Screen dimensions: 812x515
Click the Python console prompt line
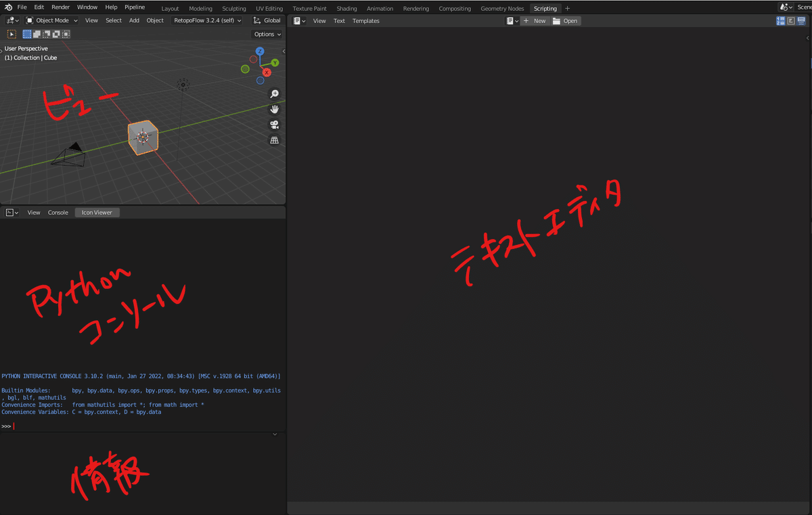(x=143, y=426)
